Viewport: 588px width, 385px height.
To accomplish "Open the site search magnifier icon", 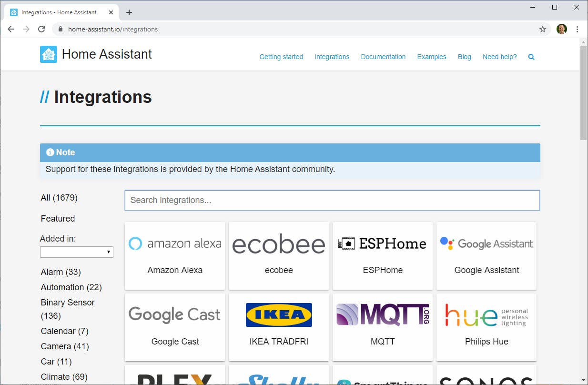I will coord(531,57).
